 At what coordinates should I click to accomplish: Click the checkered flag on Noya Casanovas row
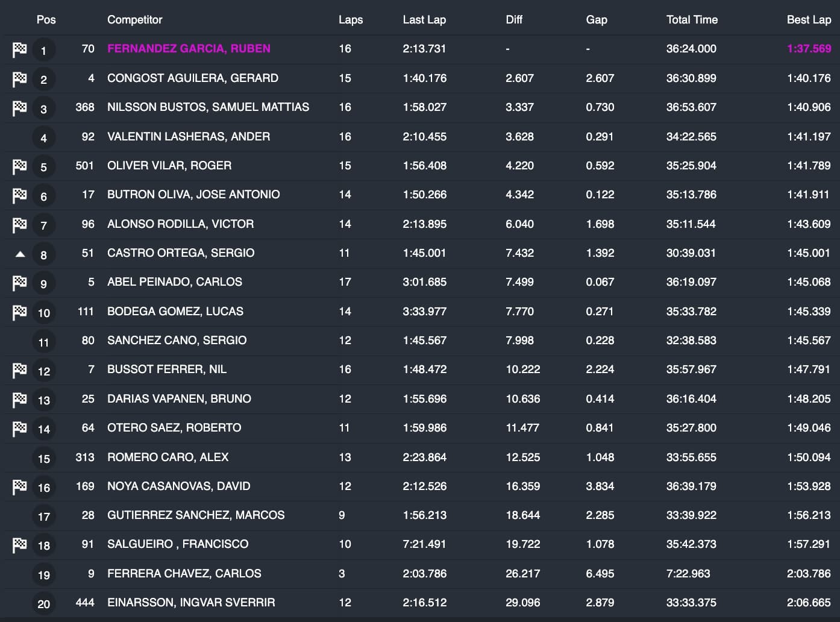click(x=19, y=487)
